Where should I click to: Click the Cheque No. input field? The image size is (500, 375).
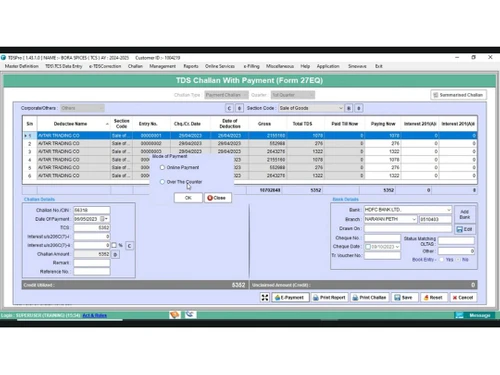point(382,238)
